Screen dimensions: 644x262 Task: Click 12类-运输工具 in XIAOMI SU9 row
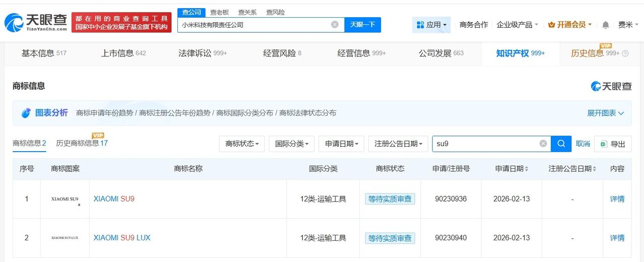[323, 199]
